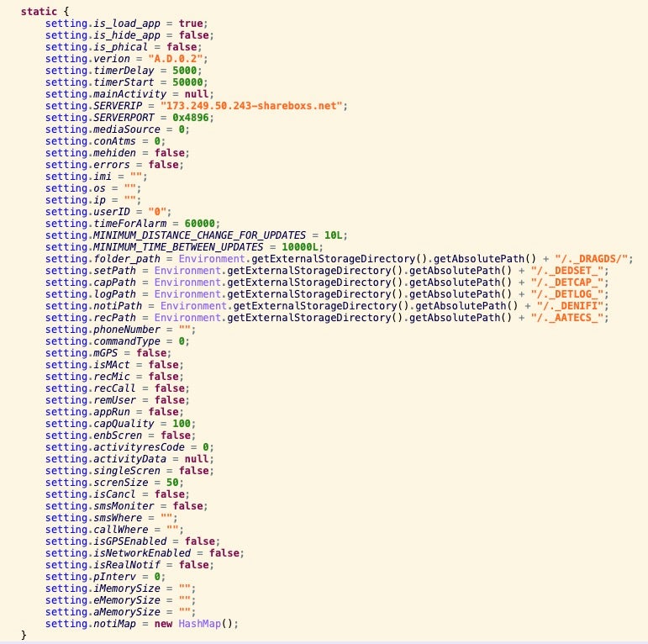Click the isGPSEnabled field name
This screenshot has width=648, height=644.
tap(129, 541)
